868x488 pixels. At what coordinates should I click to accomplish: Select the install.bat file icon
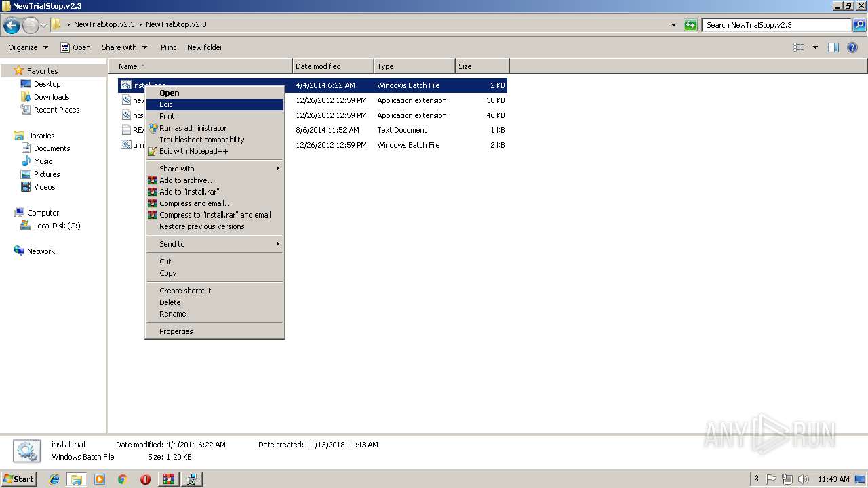pos(125,85)
